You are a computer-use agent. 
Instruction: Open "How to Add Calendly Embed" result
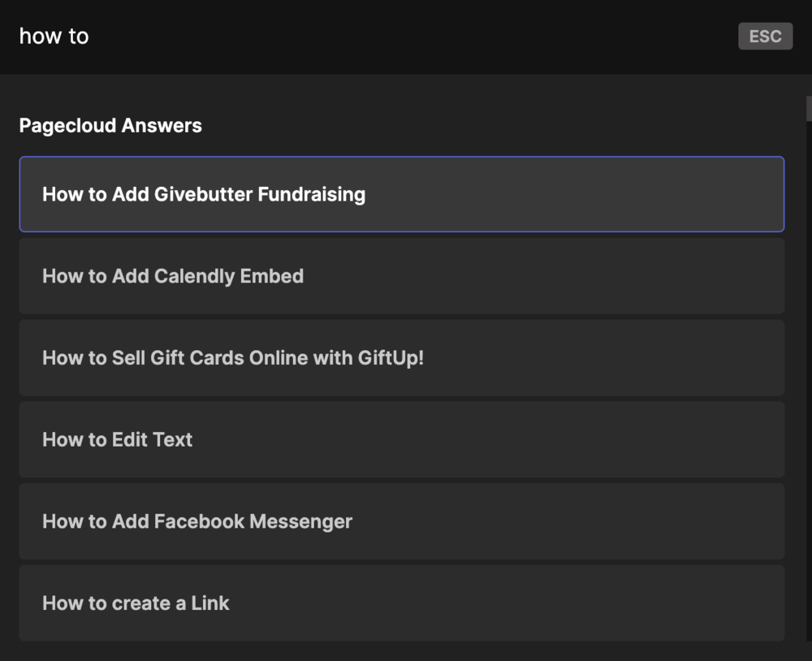tap(402, 276)
